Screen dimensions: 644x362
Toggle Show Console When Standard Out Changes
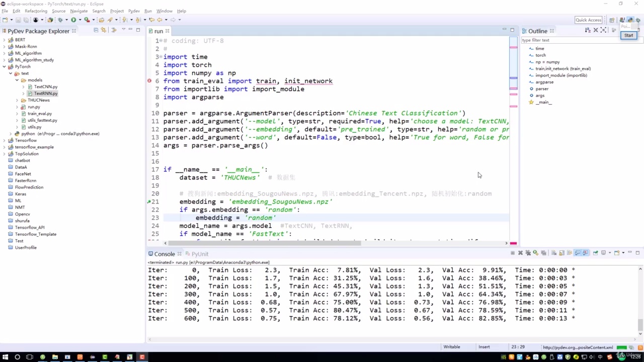click(578, 253)
